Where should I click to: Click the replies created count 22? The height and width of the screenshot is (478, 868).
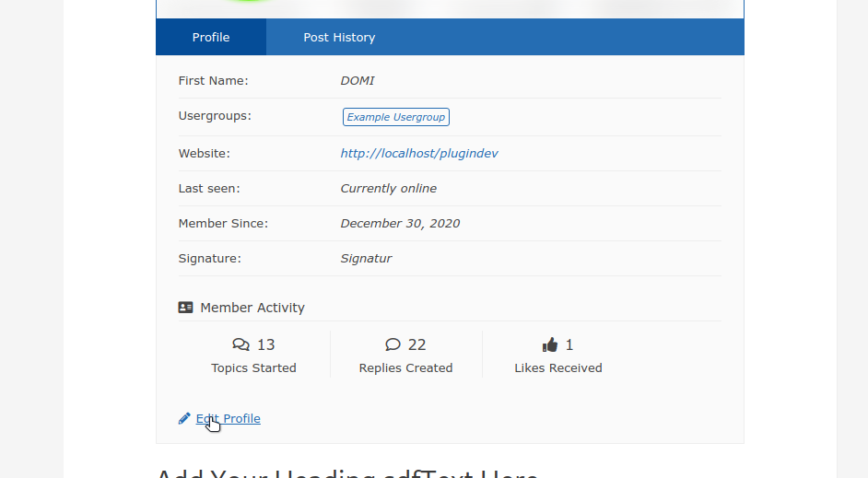pos(416,344)
